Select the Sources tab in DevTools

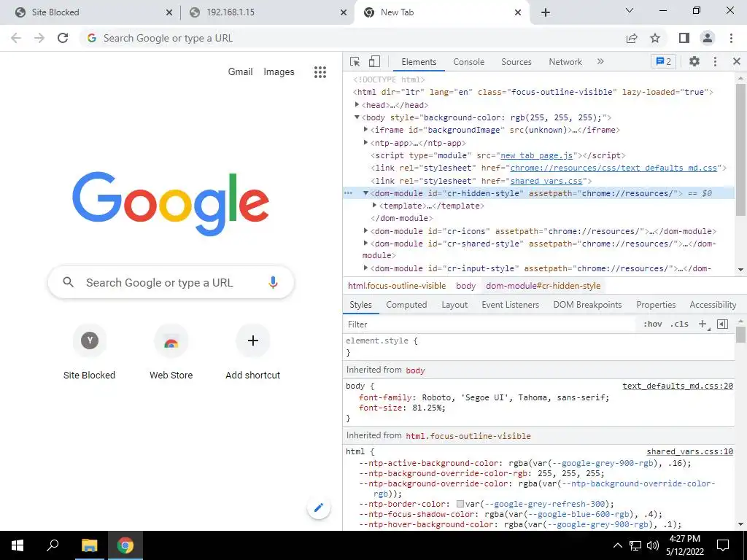tap(516, 62)
